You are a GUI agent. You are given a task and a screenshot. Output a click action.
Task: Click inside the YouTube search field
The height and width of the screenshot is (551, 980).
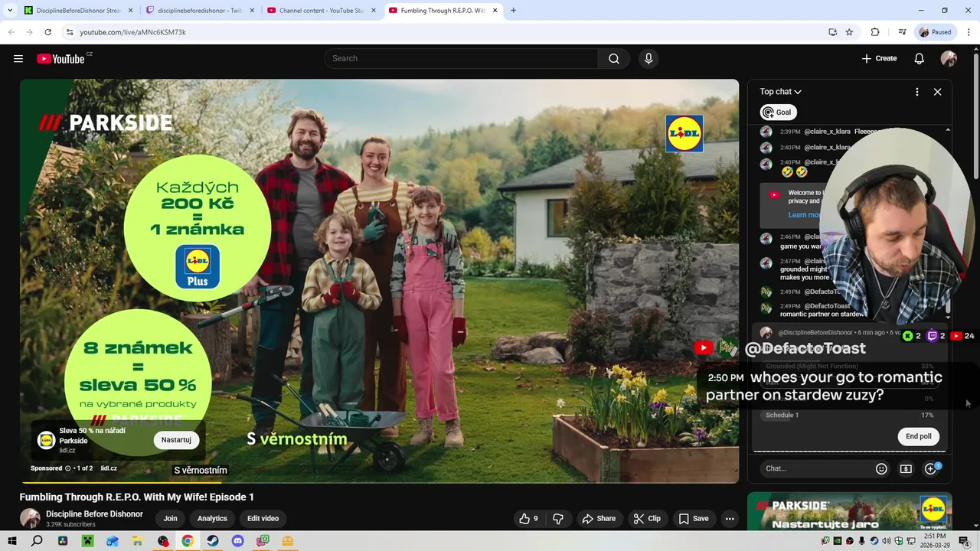coord(462,59)
